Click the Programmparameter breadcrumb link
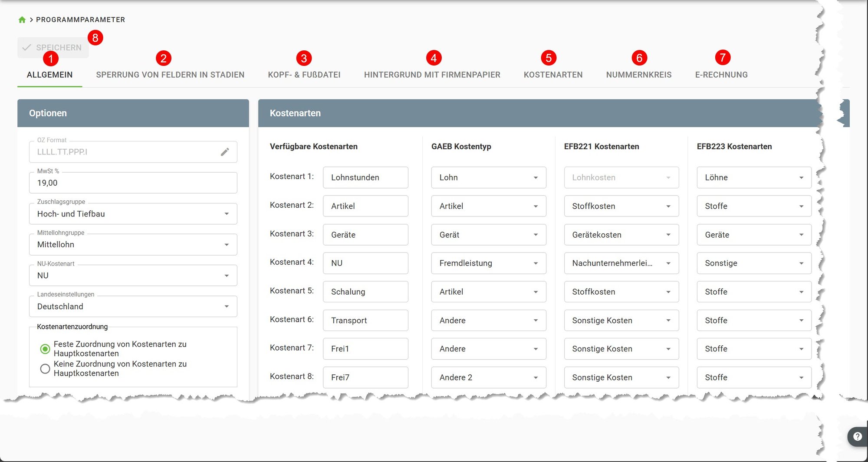The height and width of the screenshot is (462, 868). coord(80,20)
